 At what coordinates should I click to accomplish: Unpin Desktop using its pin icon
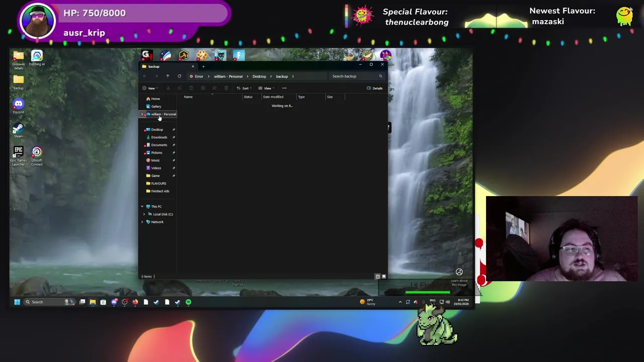(174, 130)
